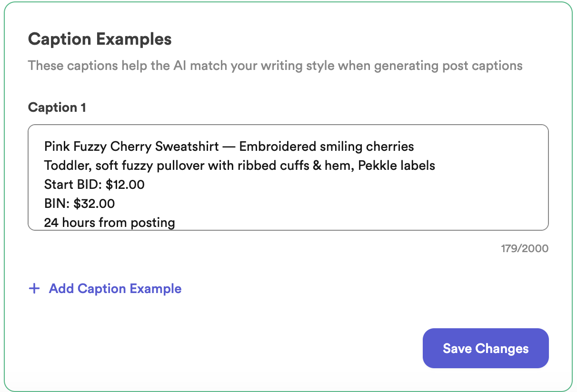Screen dimensions: 577x392
Task: Click the phrase "Embroidered smiling cherries"
Action: (326, 147)
